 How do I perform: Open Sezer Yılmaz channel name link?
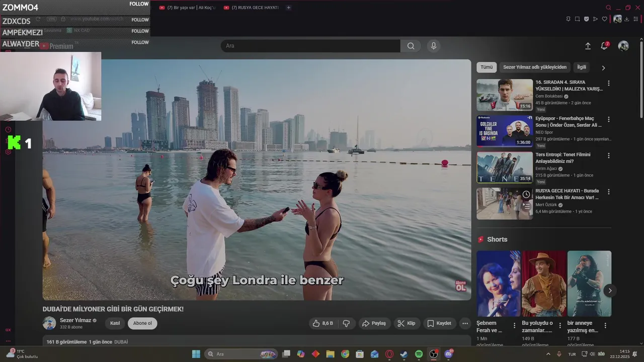pos(75,320)
